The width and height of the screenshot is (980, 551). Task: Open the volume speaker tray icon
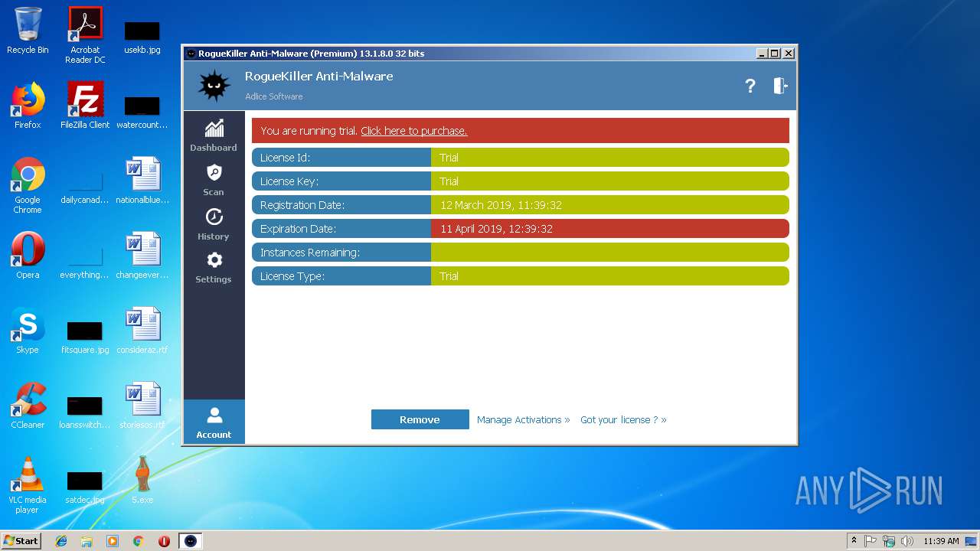tap(907, 541)
